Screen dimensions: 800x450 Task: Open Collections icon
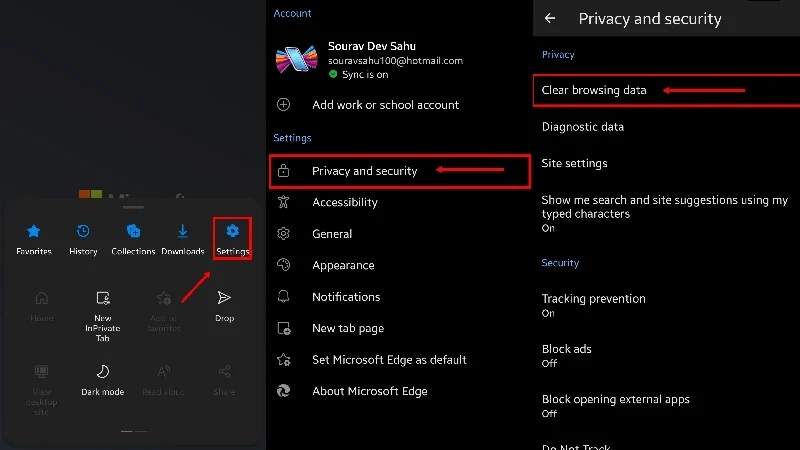point(133,231)
